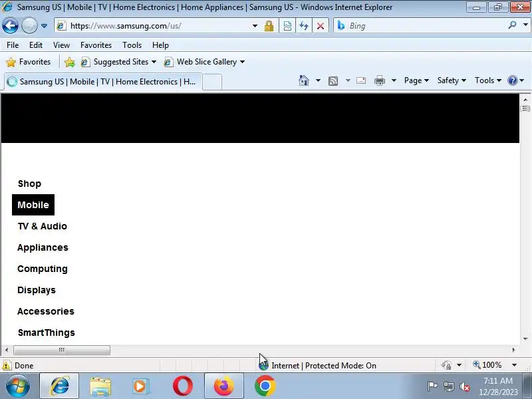532x399 pixels.
Task: Click the Refresh page icon
Action: tap(304, 26)
